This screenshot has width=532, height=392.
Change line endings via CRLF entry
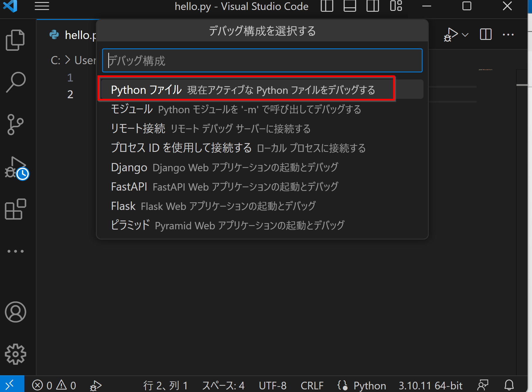pos(312,386)
